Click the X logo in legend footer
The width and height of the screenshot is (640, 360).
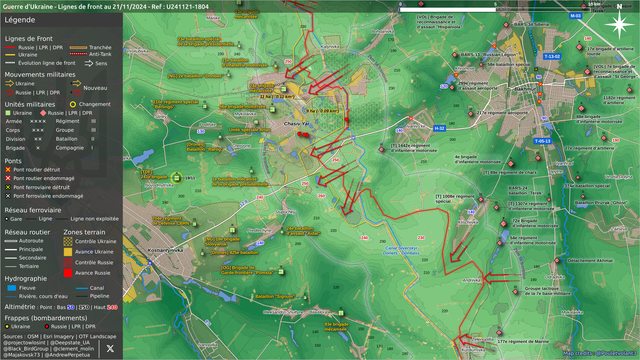click(x=110, y=349)
